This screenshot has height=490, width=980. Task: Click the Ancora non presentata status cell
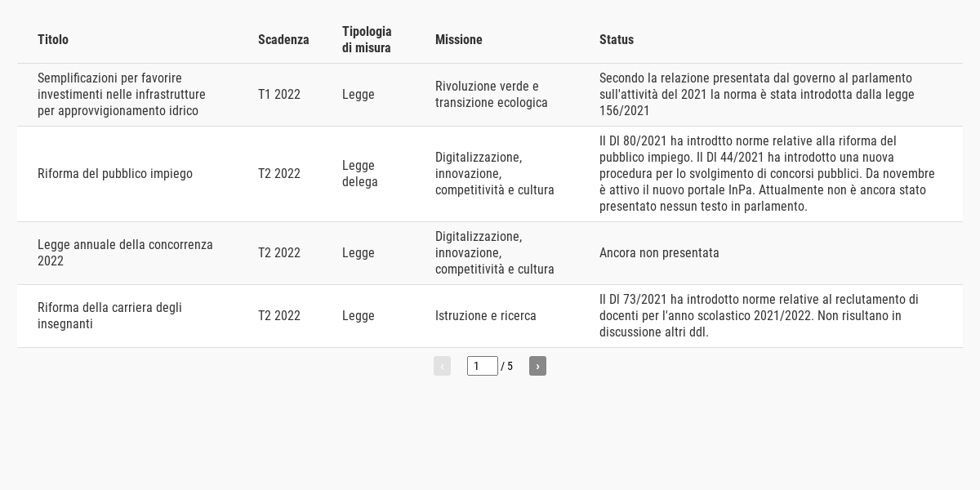659,253
